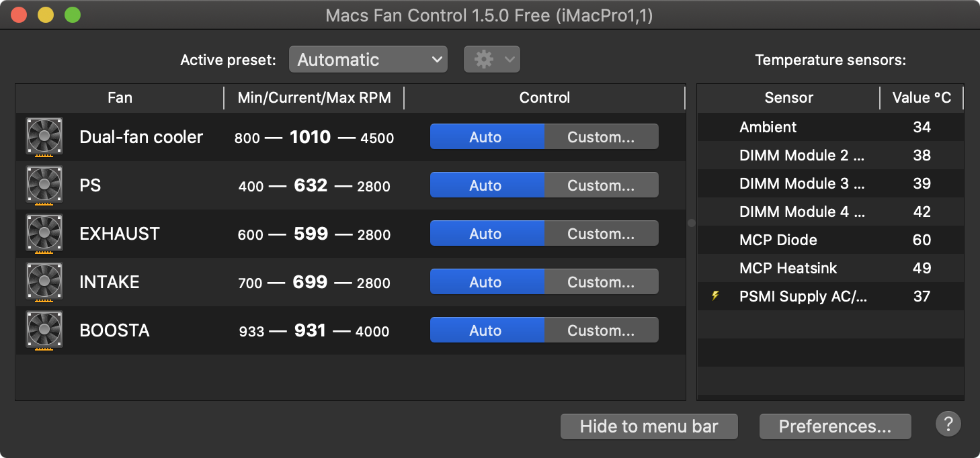Click the Min/Current/Max RPM column header
Image resolution: width=980 pixels, height=458 pixels.
pos(314,98)
